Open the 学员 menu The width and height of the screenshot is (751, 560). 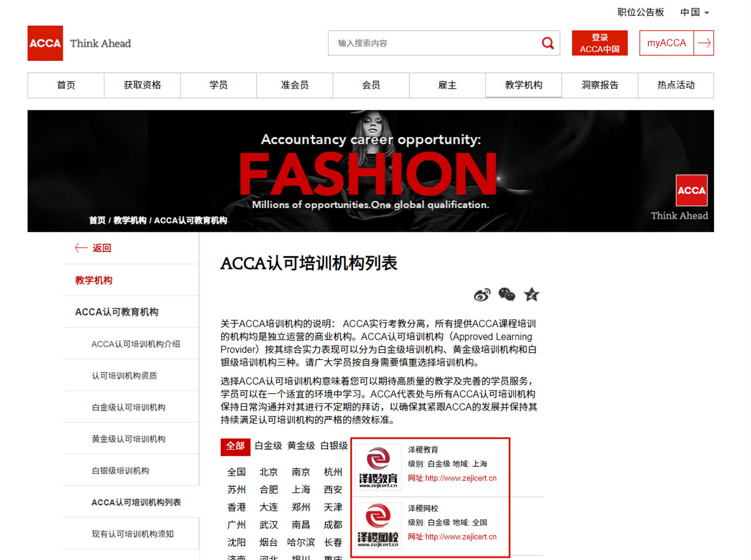[x=218, y=85]
